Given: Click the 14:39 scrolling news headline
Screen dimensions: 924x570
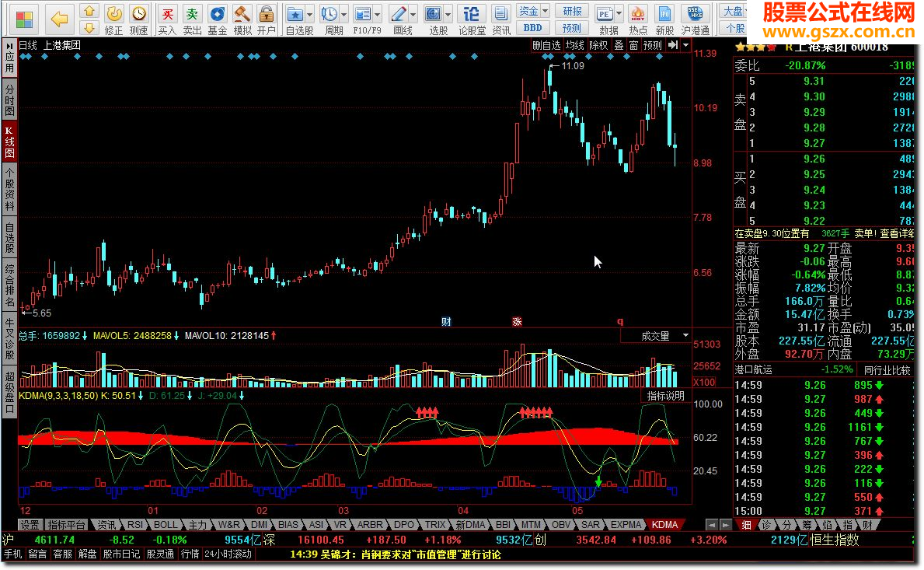Looking at the screenshot, I should [x=395, y=554].
